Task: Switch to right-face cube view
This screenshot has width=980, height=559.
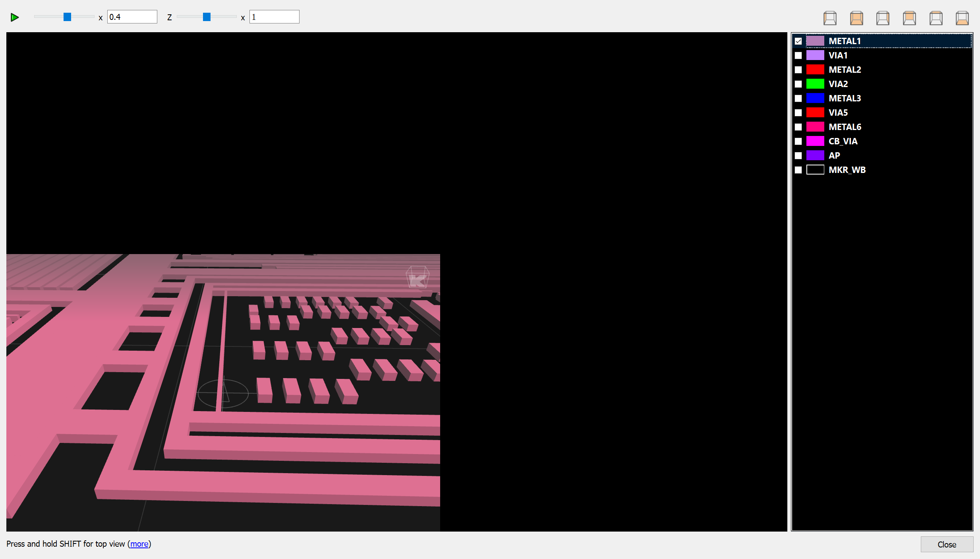Action: click(x=883, y=18)
